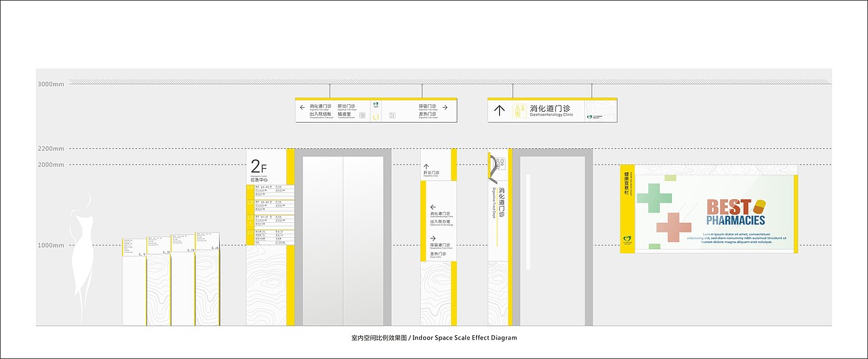868x359 pixels.
Task: Click the elevator doors
Action: [x=343, y=240]
